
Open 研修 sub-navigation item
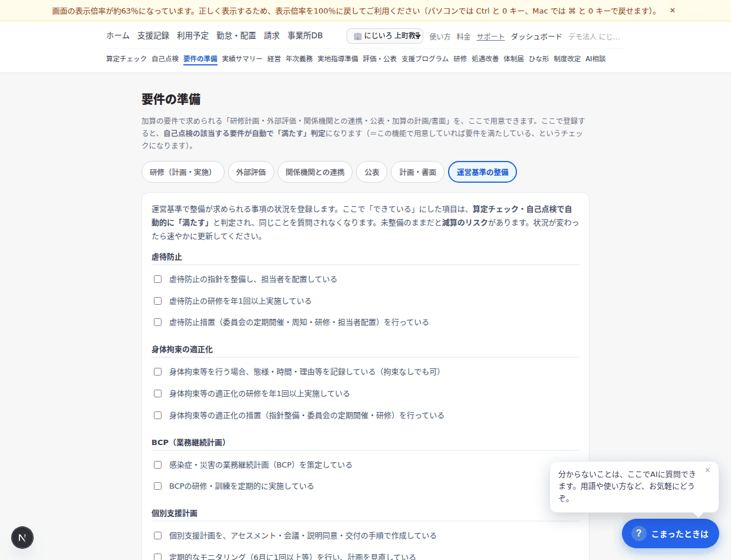tap(460, 59)
